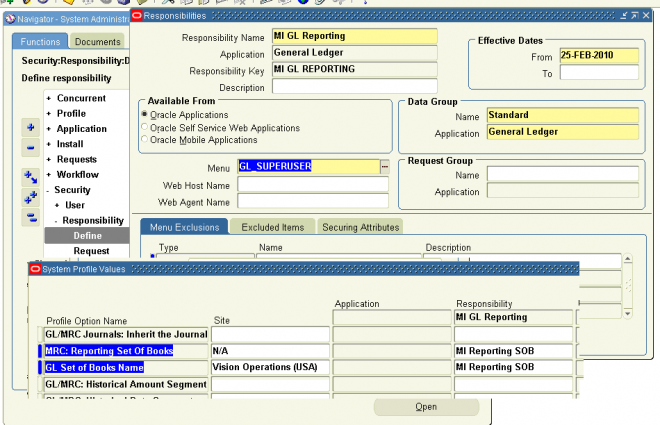The width and height of the screenshot is (660, 425).
Task: Click the record indicator beside GL Set of Books Name
Action: pyautogui.click(x=40, y=367)
